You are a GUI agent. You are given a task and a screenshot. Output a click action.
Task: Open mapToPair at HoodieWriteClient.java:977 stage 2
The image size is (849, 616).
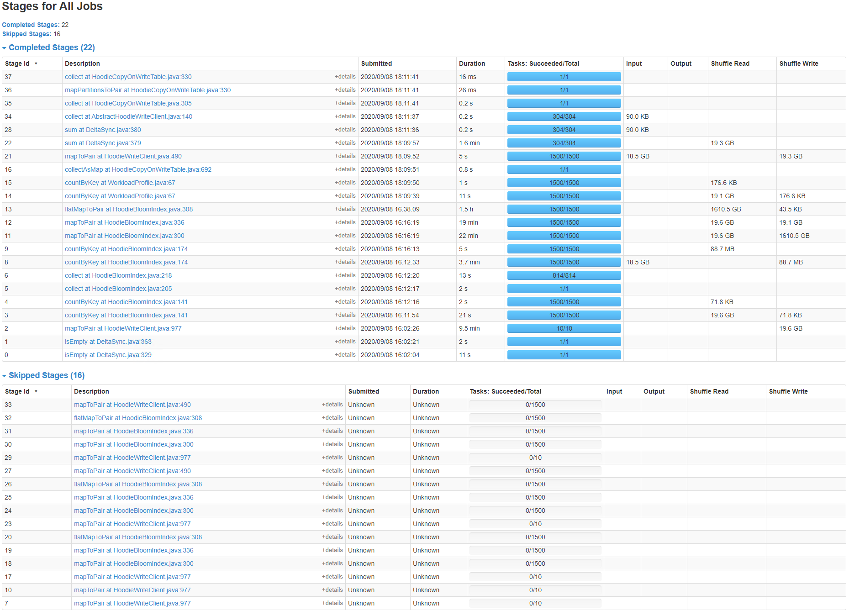(123, 328)
